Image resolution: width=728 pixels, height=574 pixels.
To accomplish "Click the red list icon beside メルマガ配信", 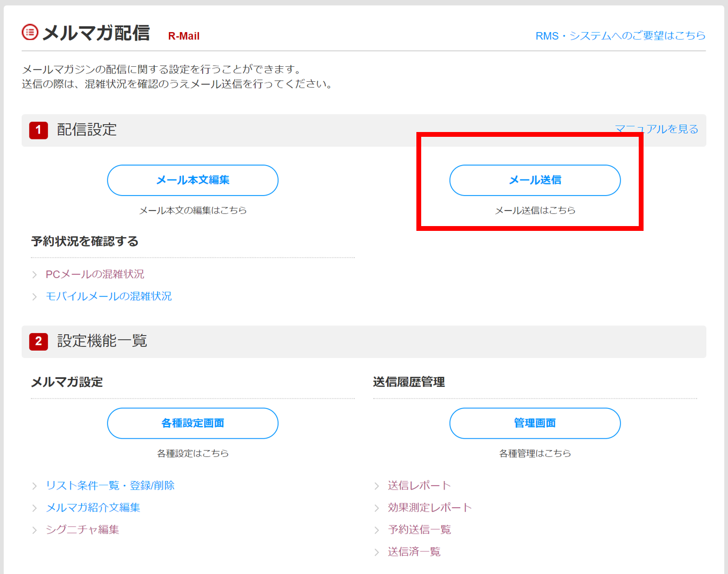I will click(30, 32).
